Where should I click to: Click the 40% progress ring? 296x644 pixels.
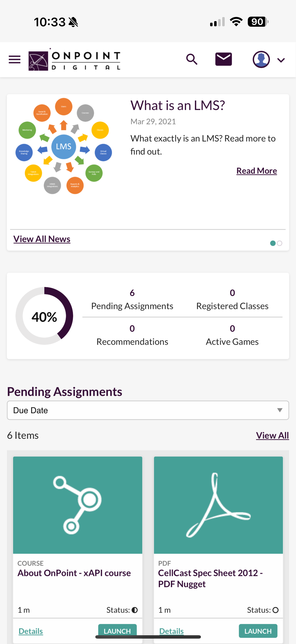[44, 316]
